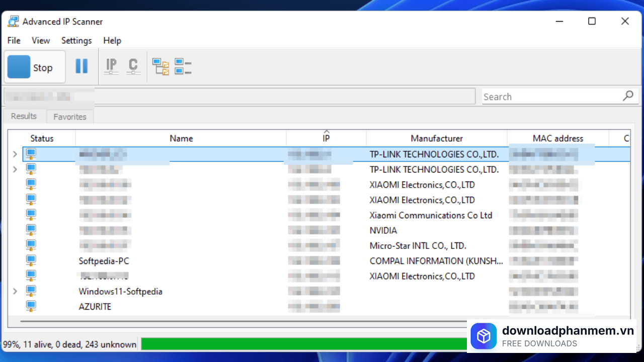Click the Collapse all list icon
This screenshot has height=362, width=644.
(x=183, y=66)
